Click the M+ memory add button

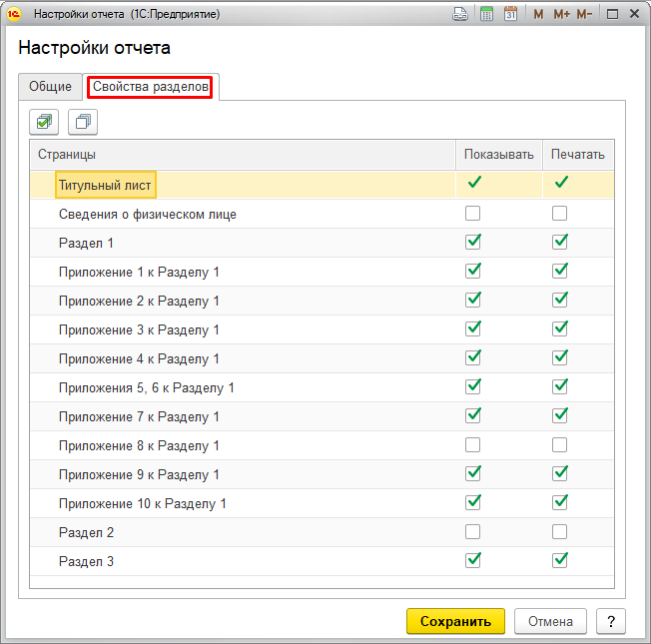click(561, 15)
